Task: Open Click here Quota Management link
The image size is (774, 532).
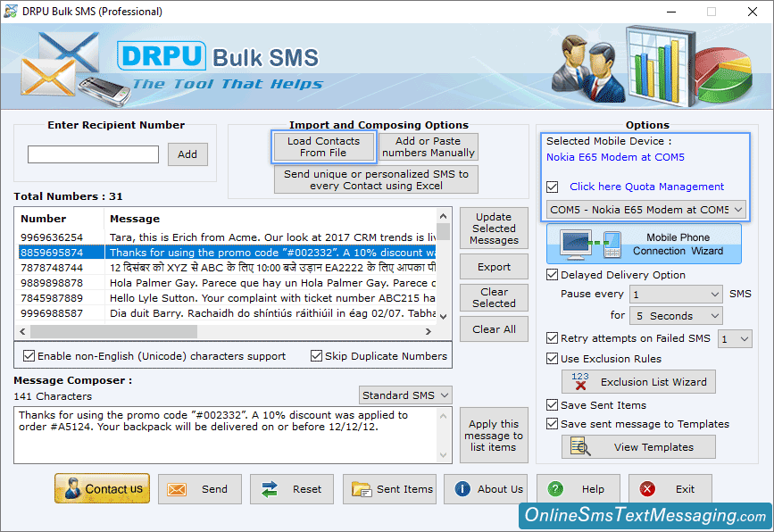Action: [x=646, y=187]
